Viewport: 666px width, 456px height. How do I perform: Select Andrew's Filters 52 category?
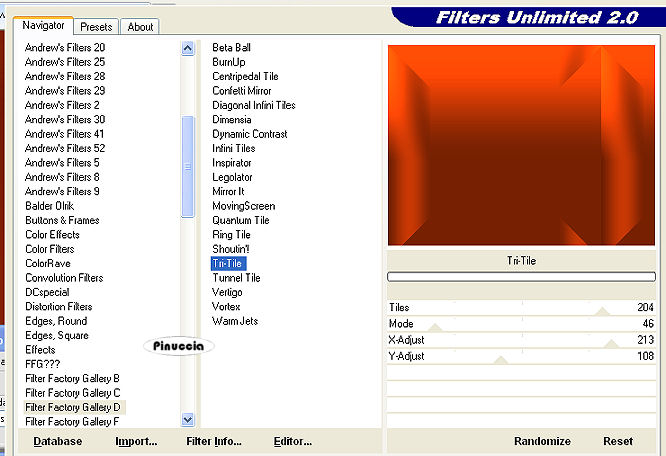click(65, 148)
